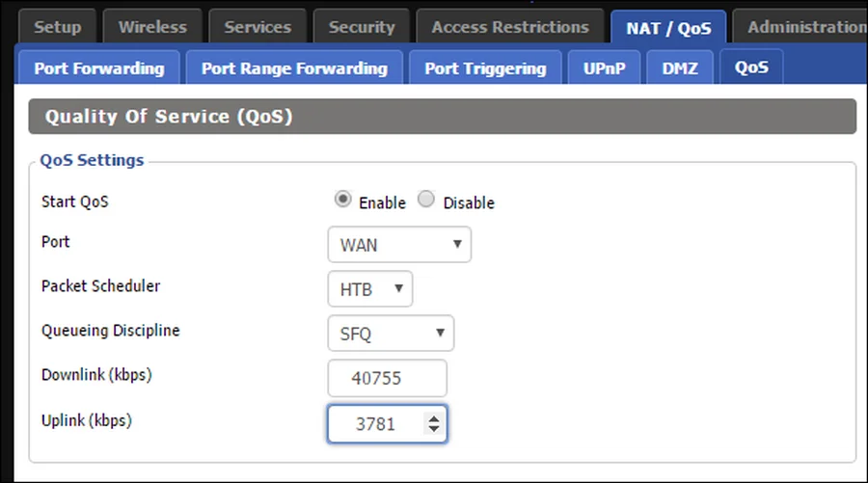Increase Uplink value with up stepper arrow

[433, 417]
